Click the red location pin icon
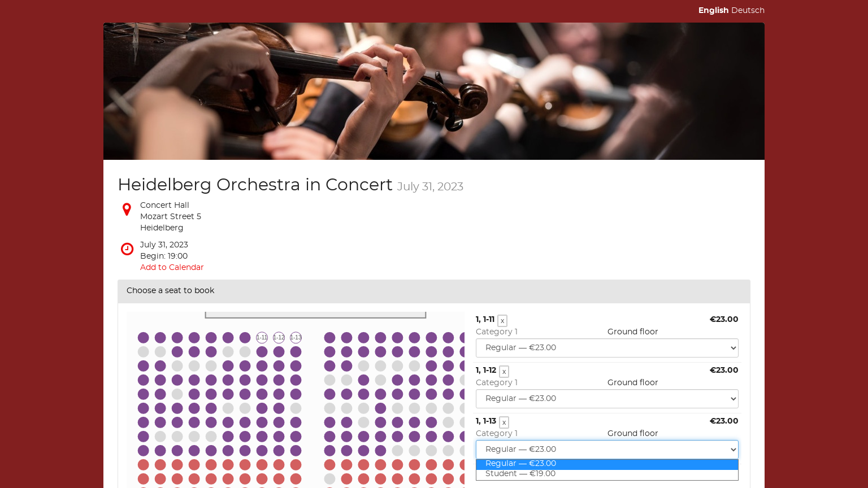This screenshot has width=868, height=488. point(127,210)
